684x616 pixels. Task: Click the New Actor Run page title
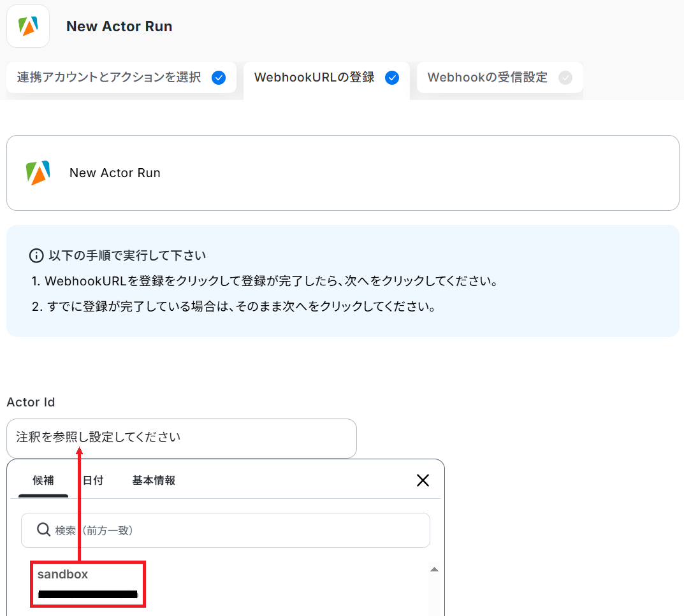(119, 26)
